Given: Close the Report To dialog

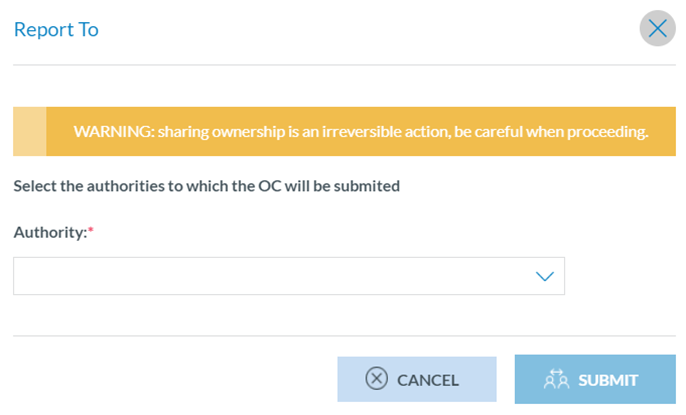Looking at the screenshot, I should click(x=657, y=28).
